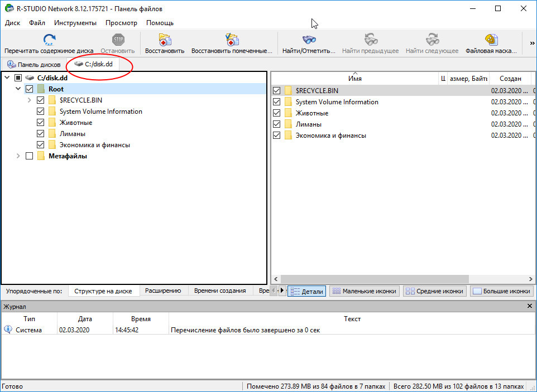Collapse the C:/disk.dd tree node
Screen dimensions: 537x392
coord(7,78)
